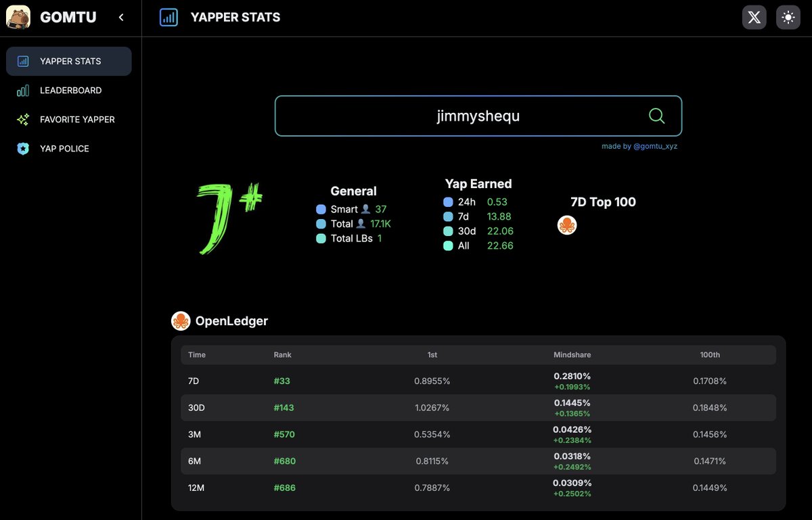Click the 0.2810% mindshare value
Image resolution: width=812 pixels, height=520 pixels.
point(572,376)
